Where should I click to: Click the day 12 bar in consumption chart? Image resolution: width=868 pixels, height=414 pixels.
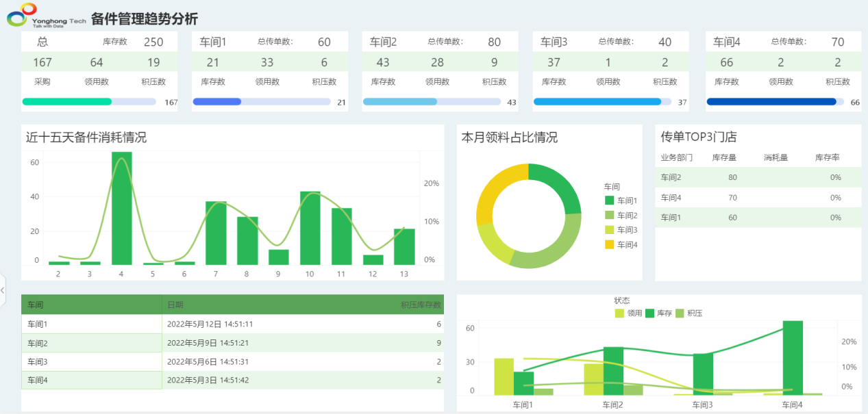[x=373, y=260]
